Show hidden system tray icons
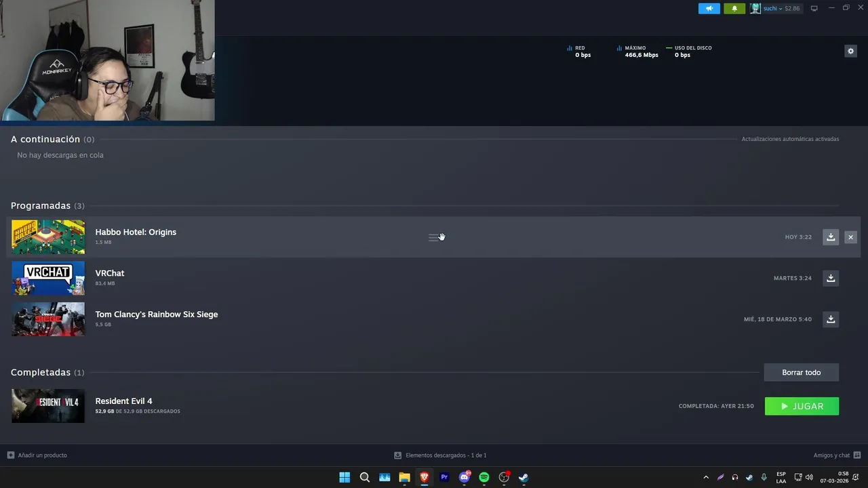The height and width of the screenshot is (488, 868). point(706,477)
